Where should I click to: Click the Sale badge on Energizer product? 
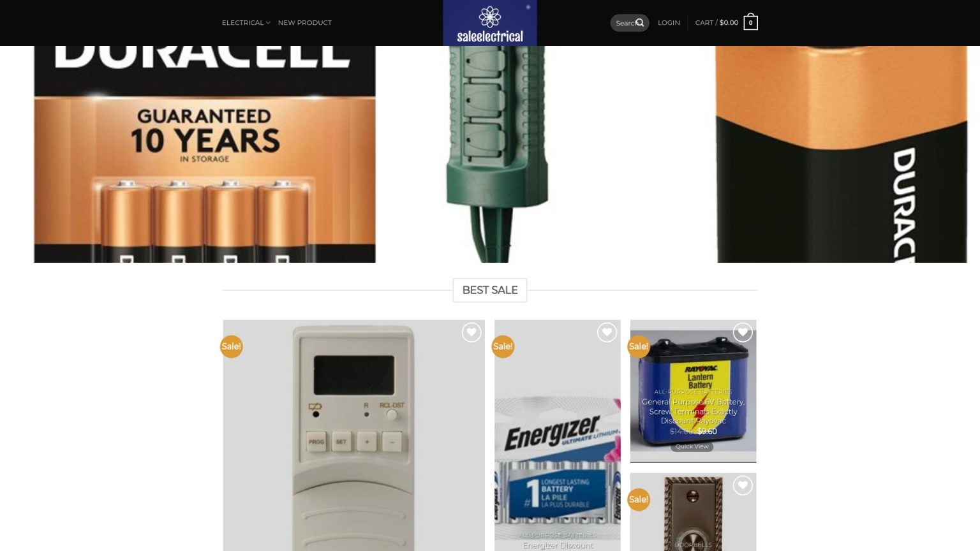(x=503, y=346)
